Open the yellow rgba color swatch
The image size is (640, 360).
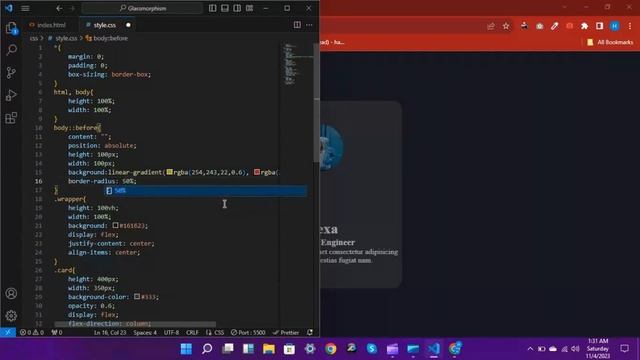pyautogui.click(x=169, y=172)
